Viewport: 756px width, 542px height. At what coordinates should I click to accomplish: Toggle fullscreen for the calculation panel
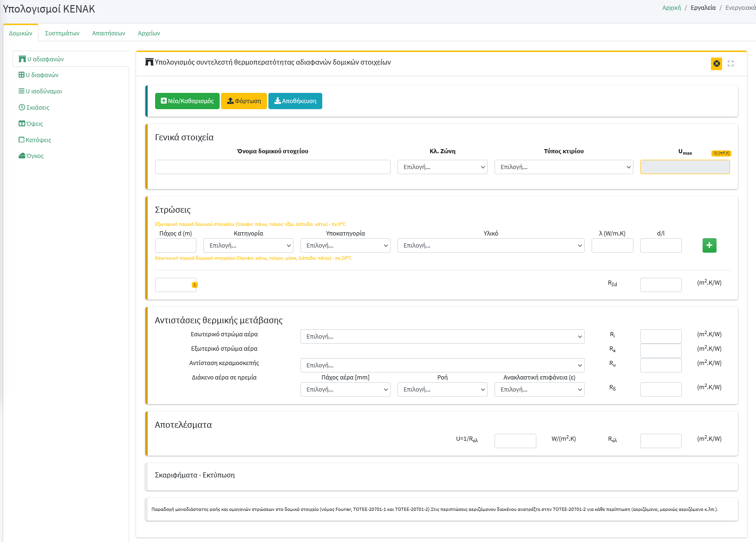point(730,64)
